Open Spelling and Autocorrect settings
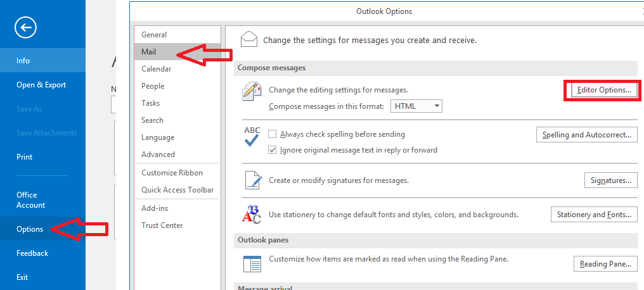Screen dimensions: 644x290 tap(586, 134)
